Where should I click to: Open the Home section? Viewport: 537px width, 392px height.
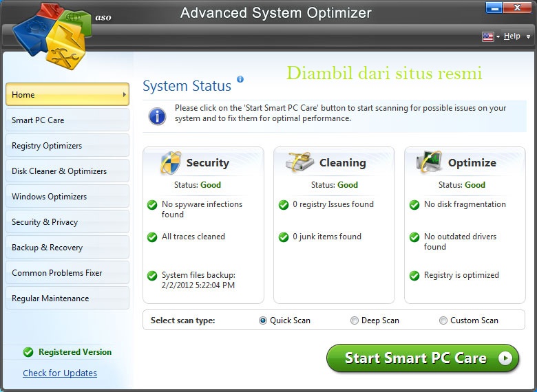(x=67, y=94)
